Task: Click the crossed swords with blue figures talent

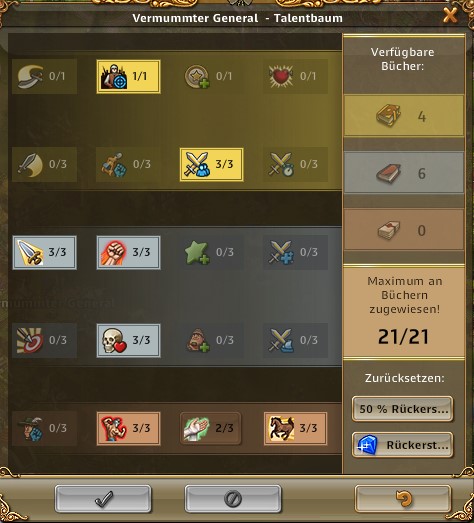Action: 211,164
